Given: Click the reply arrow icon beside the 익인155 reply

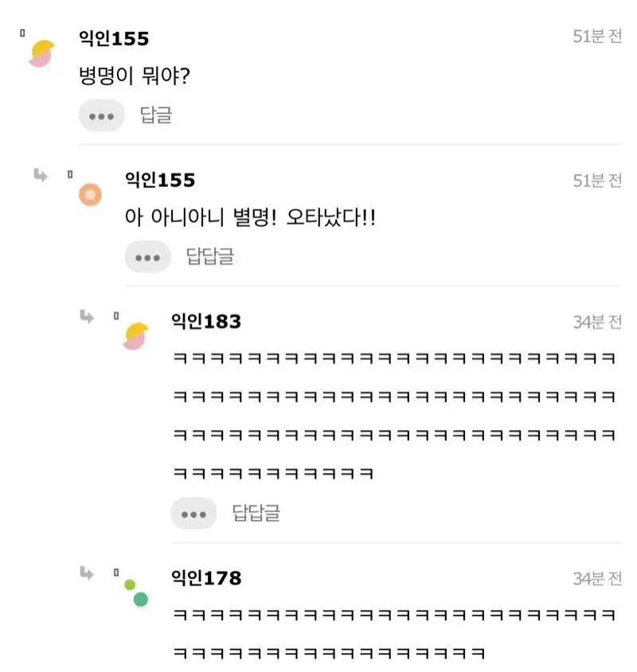Looking at the screenshot, I should point(40,175).
